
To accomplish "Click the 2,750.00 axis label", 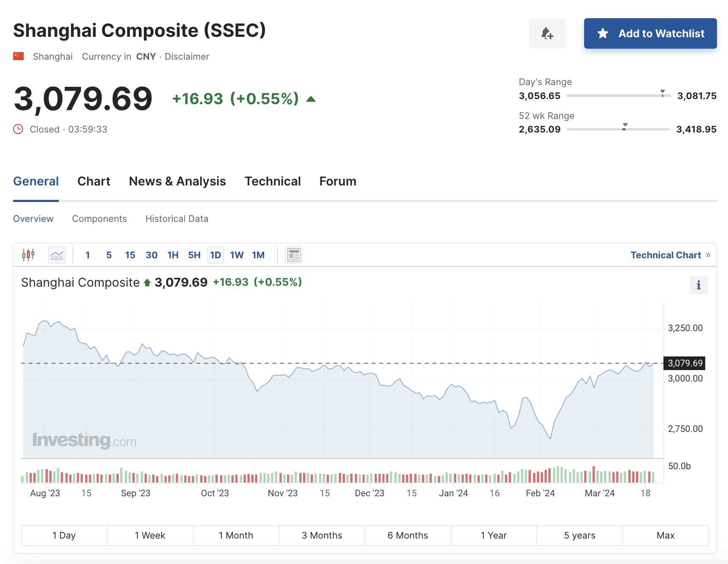I will click(x=685, y=429).
